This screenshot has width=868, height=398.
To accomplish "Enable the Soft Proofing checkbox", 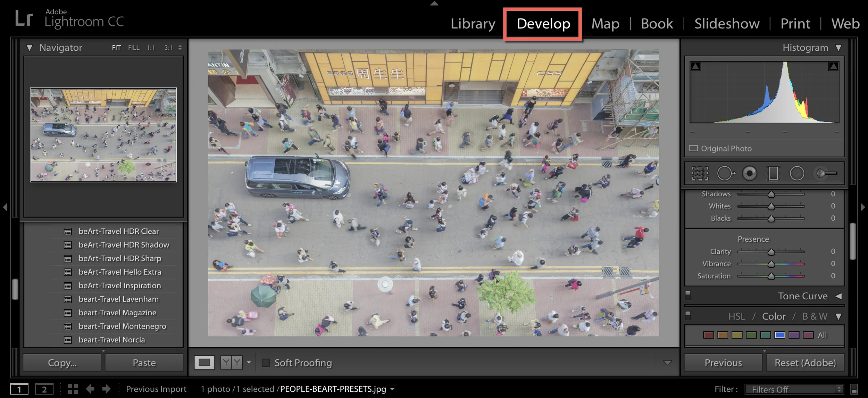I will point(266,363).
